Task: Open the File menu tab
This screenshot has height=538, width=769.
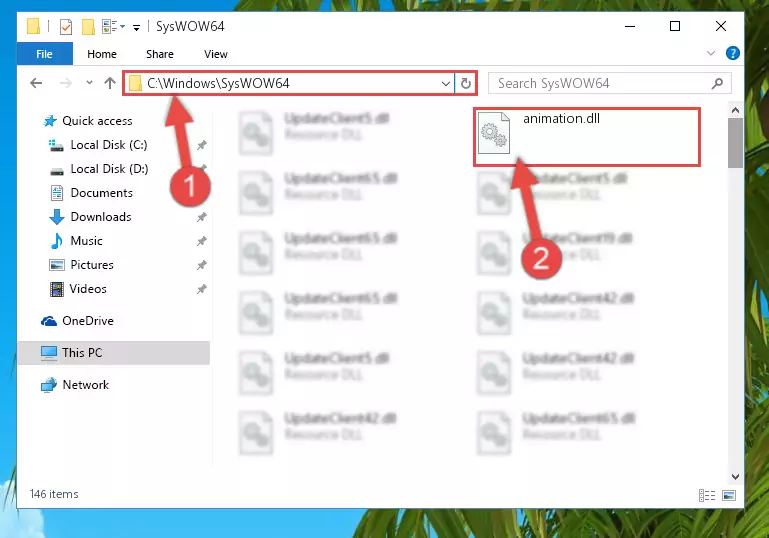Action: coord(45,54)
